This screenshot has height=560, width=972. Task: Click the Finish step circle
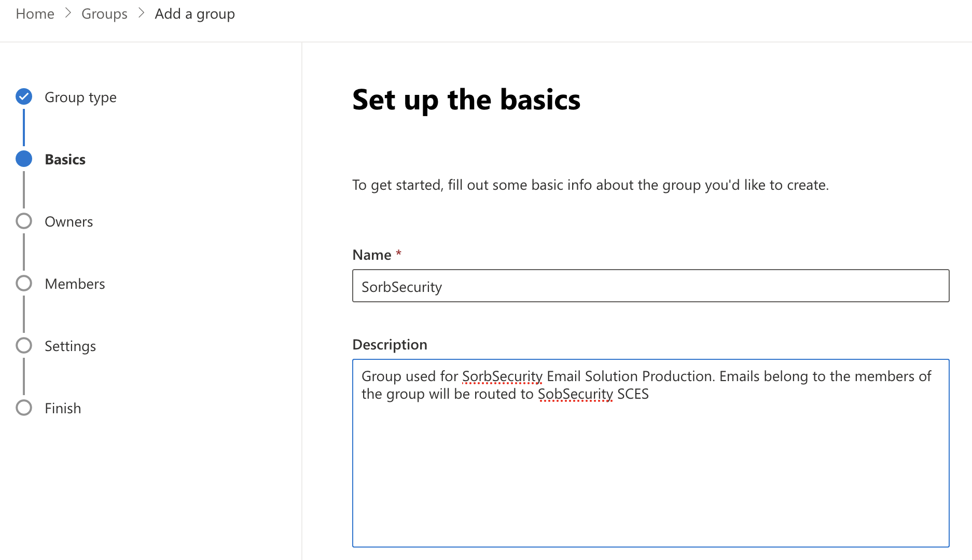[23, 408]
